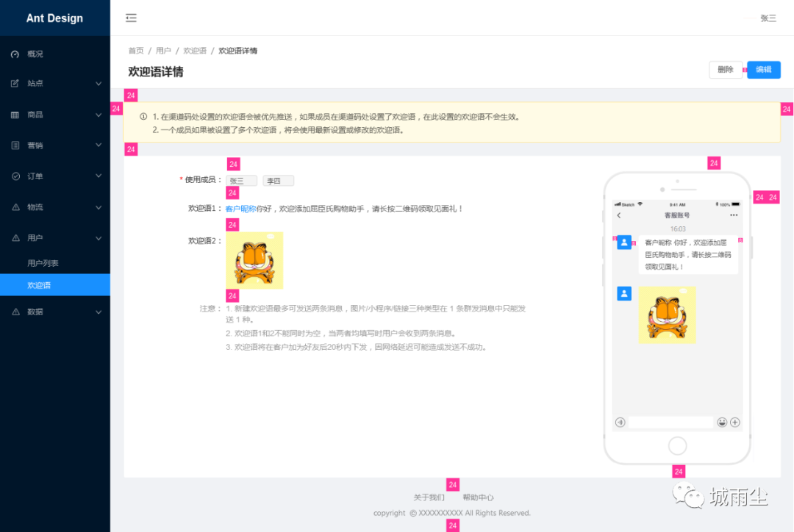Tap the phone home button
The height and width of the screenshot is (532, 794).
[x=678, y=446]
